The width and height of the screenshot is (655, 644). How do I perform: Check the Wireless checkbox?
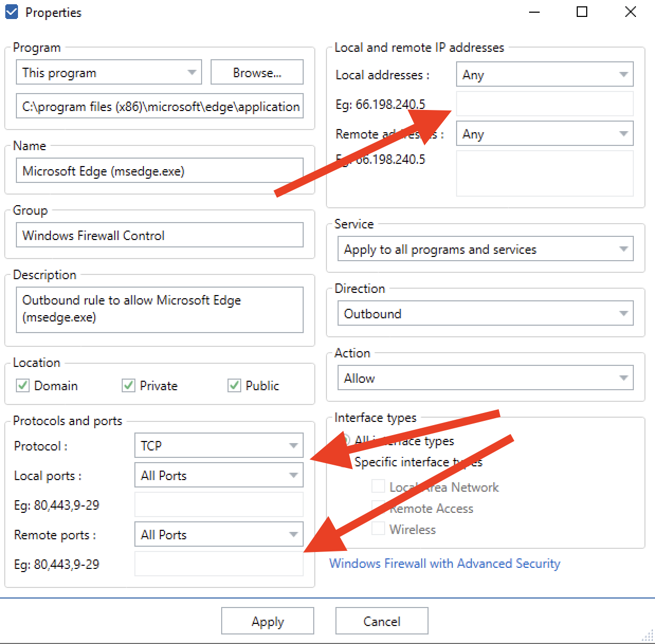tap(378, 529)
